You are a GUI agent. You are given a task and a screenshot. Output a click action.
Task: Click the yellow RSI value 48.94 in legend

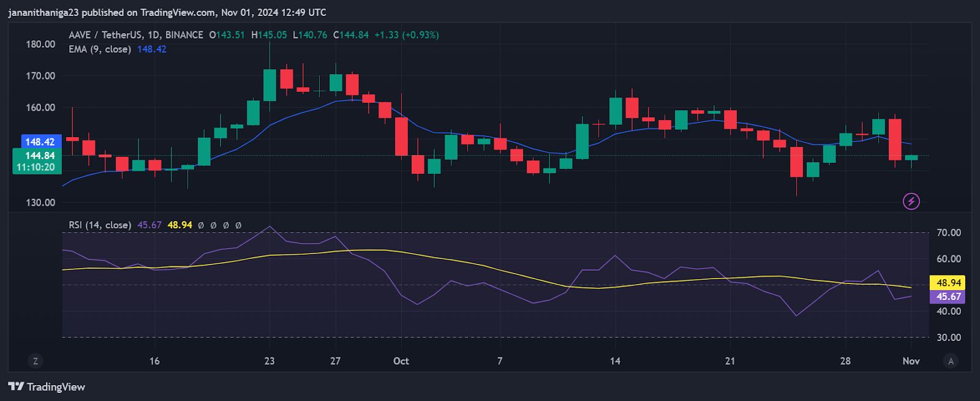pos(180,225)
